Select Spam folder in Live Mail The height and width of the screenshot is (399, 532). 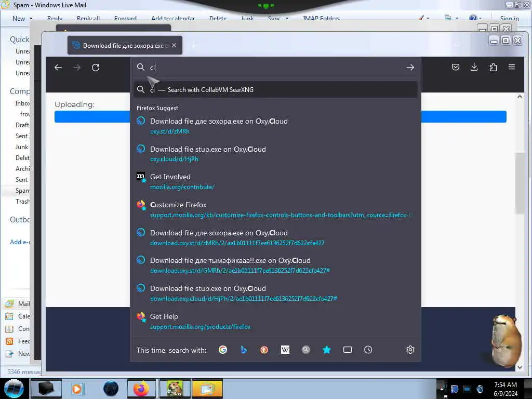[22, 191]
